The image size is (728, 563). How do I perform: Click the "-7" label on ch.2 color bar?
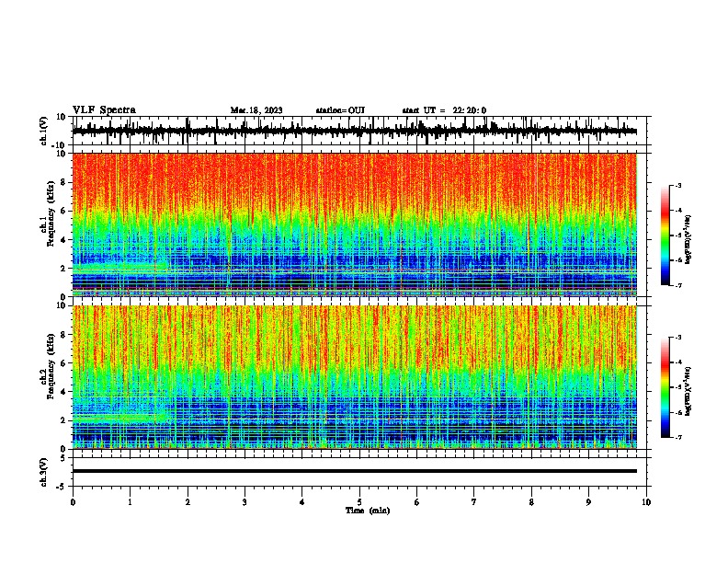click(677, 437)
